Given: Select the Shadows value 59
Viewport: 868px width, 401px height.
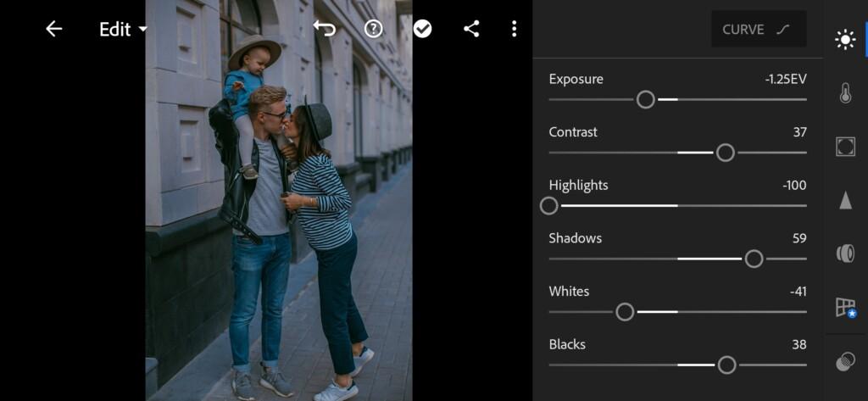Looking at the screenshot, I should [799, 239].
